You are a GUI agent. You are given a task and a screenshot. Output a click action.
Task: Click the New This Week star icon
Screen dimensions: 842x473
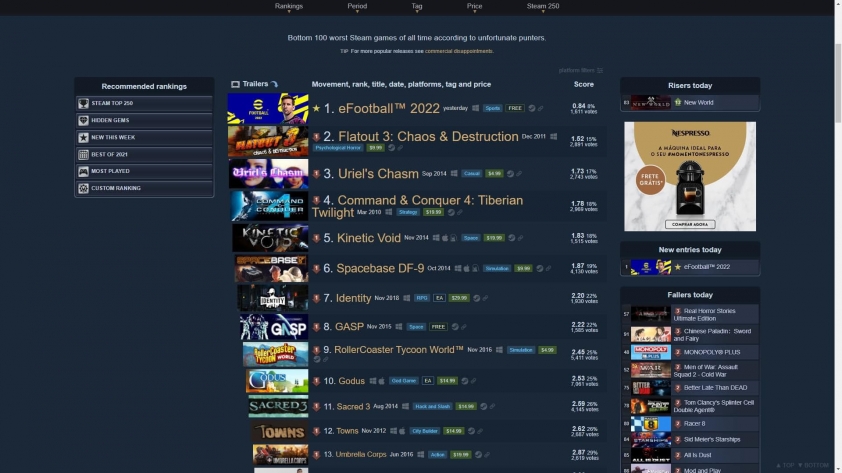pyautogui.click(x=83, y=137)
